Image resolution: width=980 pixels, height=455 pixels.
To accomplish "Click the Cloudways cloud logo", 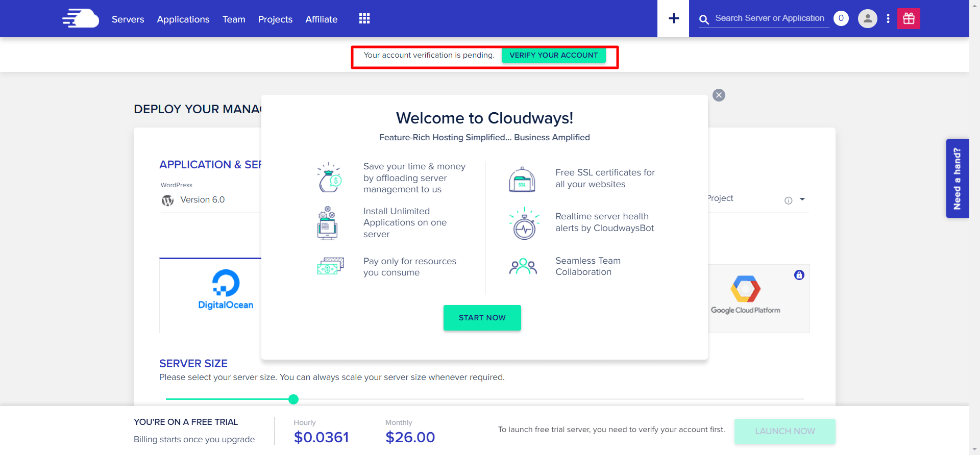I will pos(81,18).
